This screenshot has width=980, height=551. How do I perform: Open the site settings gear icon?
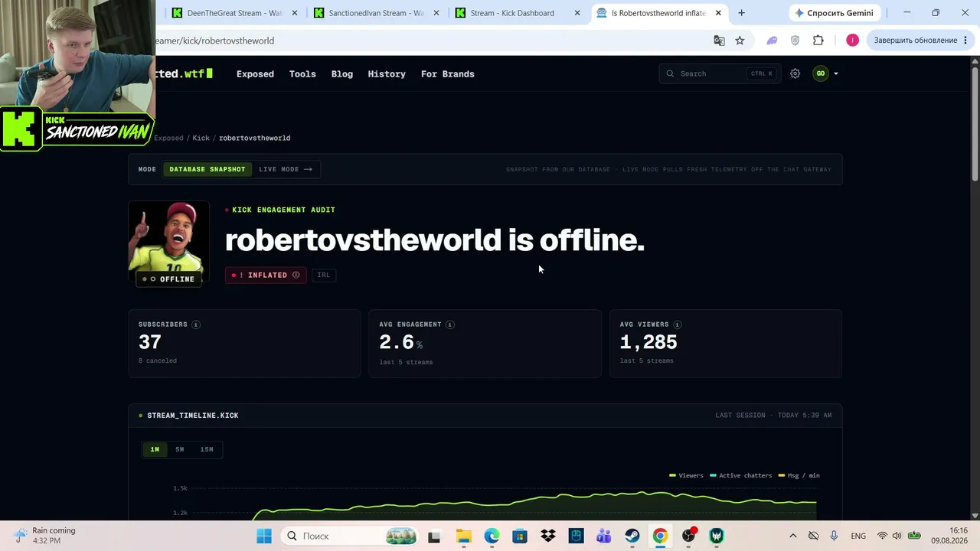pos(795,73)
